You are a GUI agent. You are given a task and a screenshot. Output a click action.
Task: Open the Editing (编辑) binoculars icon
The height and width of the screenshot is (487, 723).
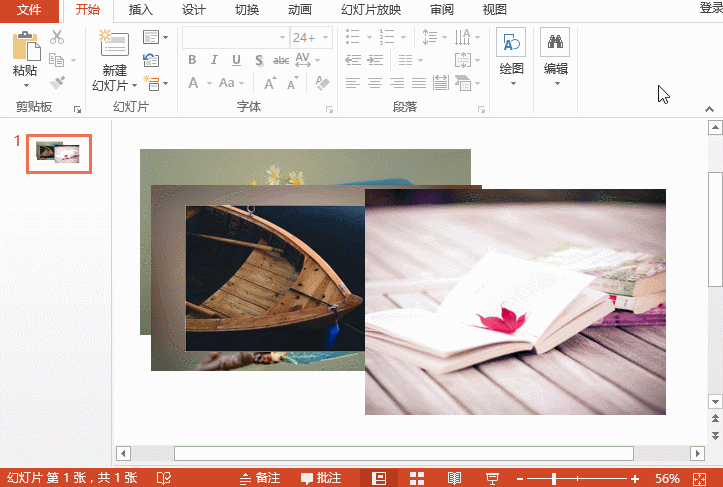tap(555, 42)
